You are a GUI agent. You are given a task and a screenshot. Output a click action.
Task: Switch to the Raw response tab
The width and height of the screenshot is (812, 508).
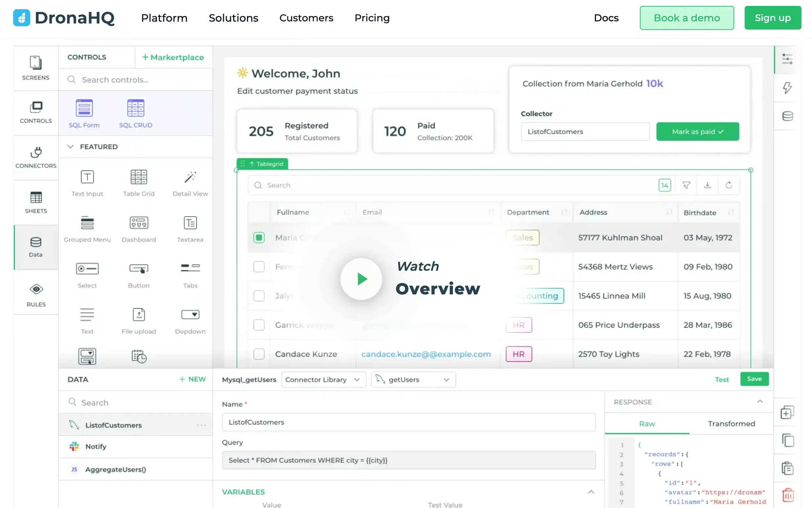click(647, 424)
